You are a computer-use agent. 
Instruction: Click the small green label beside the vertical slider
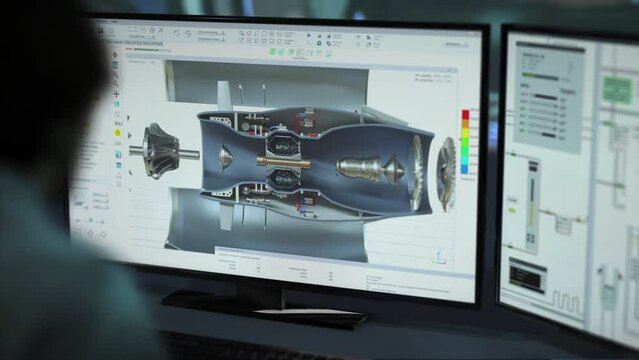512,210
